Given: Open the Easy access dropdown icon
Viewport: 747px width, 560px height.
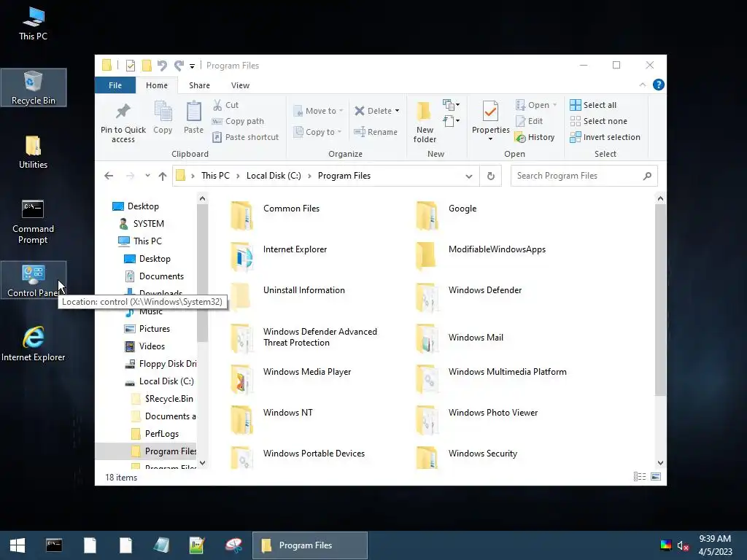Looking at the screenshot, I should [x=451, y=121].
